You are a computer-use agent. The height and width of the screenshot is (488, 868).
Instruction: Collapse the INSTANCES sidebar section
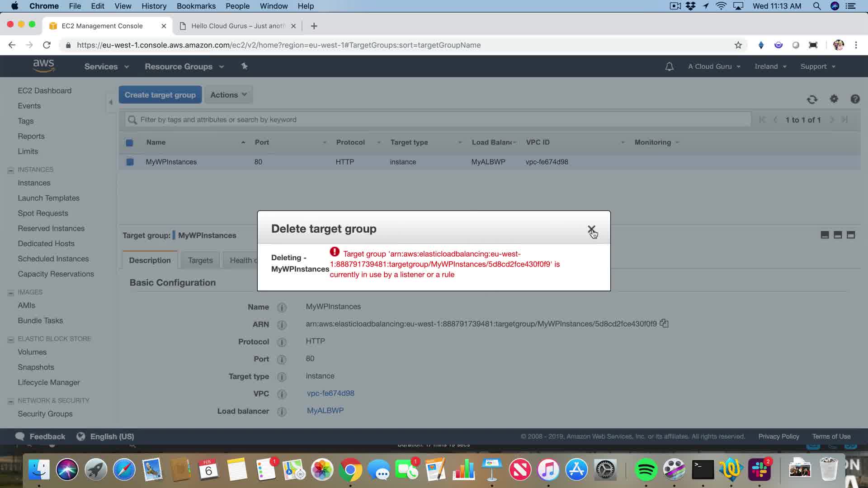[11, 170]
